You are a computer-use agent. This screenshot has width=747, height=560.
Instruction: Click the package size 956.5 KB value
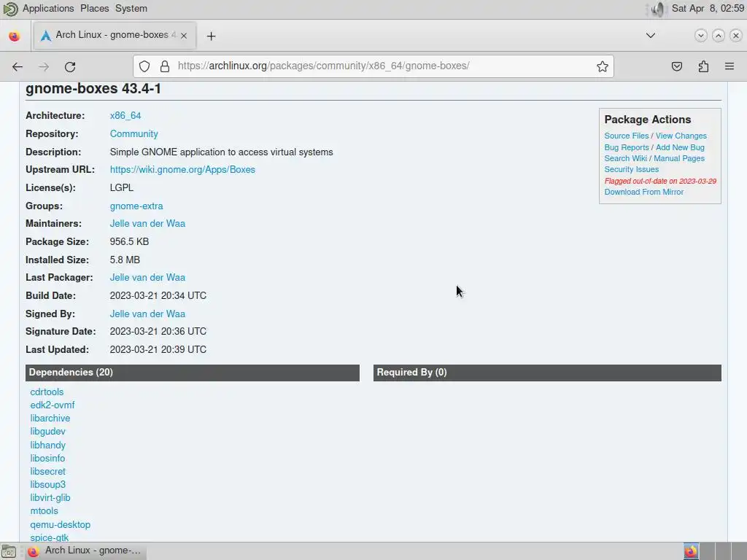tap(129, 242)
